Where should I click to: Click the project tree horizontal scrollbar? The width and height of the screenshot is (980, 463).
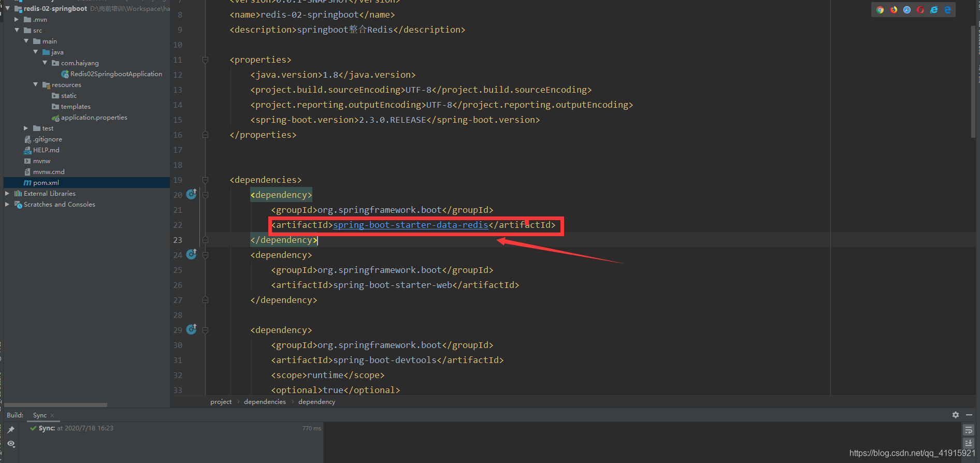(55, 405)
